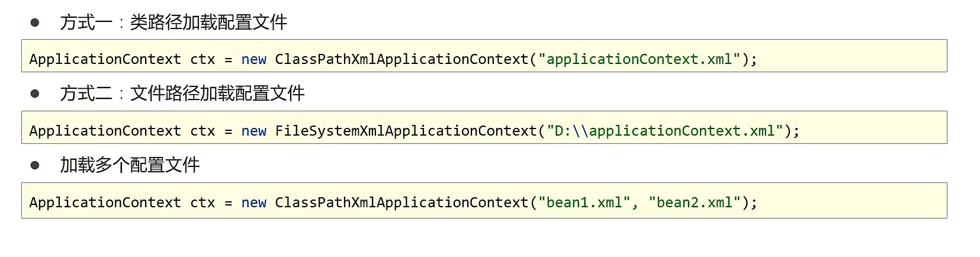Viewport: 980px width, 257px height.
Task: Click the bullet before 方式二
Action: click(x=35, y=94)
